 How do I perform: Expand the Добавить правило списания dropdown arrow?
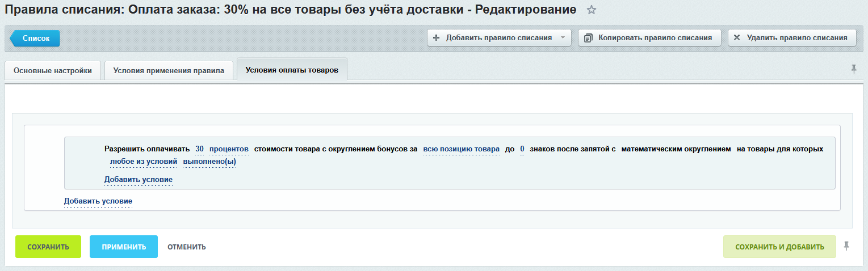tap(562, 38)
